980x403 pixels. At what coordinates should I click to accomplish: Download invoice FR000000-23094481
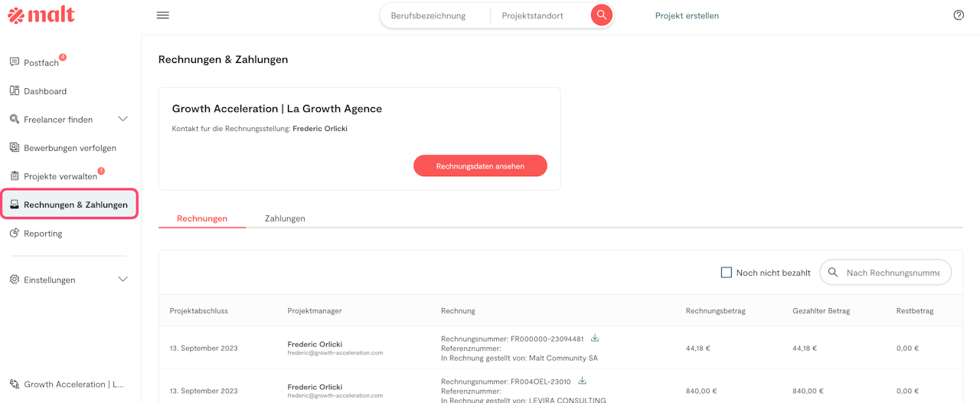click(595, 338)
